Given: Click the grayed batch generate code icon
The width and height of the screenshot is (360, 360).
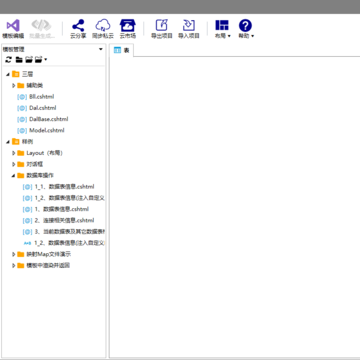Looking at the screenshot, I should coord(41,26).
